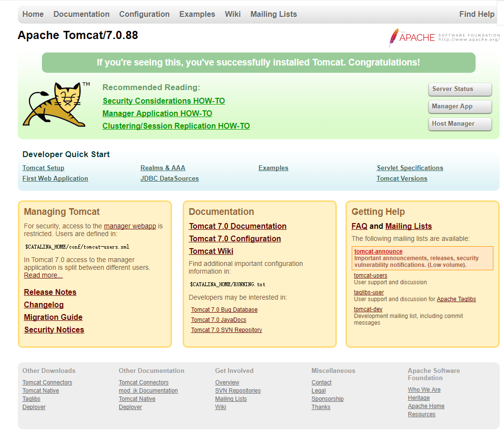The image size is (504, 436).
Task: Select Configuration in the top navigation bar
Action: tap(145, 14)
